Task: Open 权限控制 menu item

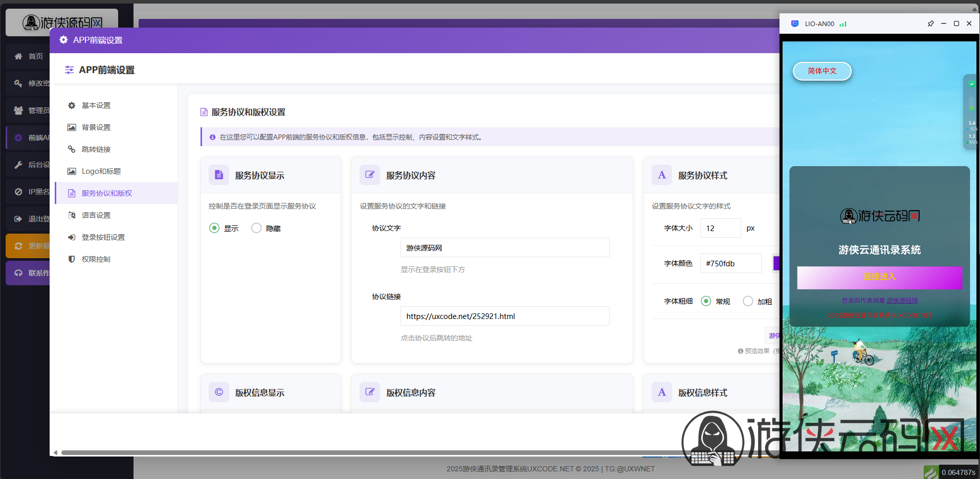Action: [x=116, y=259]
